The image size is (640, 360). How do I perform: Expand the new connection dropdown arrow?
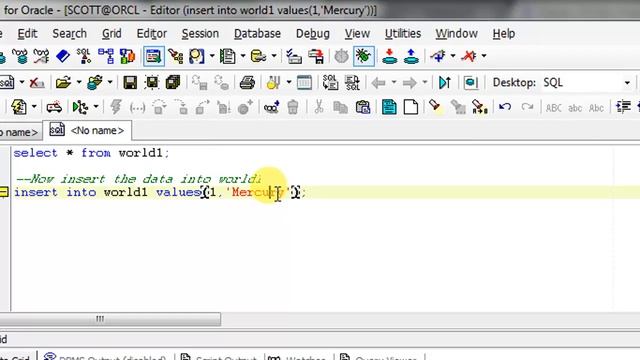(453, 56)
